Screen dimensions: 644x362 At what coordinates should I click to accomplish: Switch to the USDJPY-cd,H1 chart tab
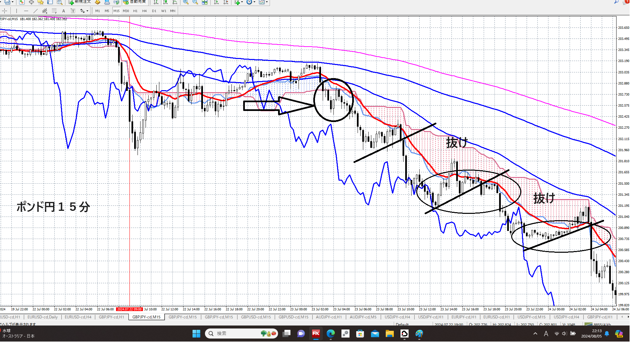(x=431, y=317)
